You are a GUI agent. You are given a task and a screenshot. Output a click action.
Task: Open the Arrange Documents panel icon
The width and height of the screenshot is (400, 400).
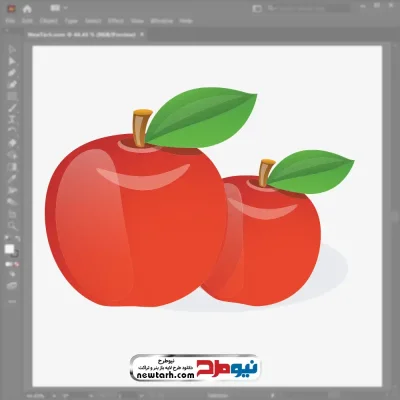(257, 8)
